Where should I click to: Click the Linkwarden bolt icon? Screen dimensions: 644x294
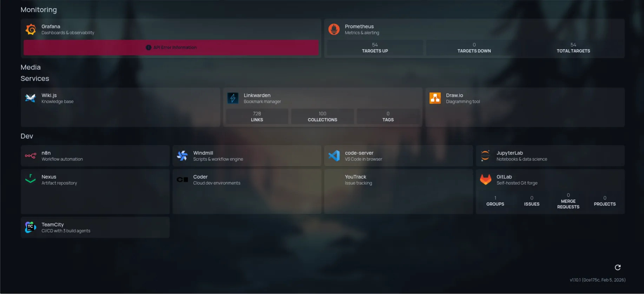click(233, 98)
